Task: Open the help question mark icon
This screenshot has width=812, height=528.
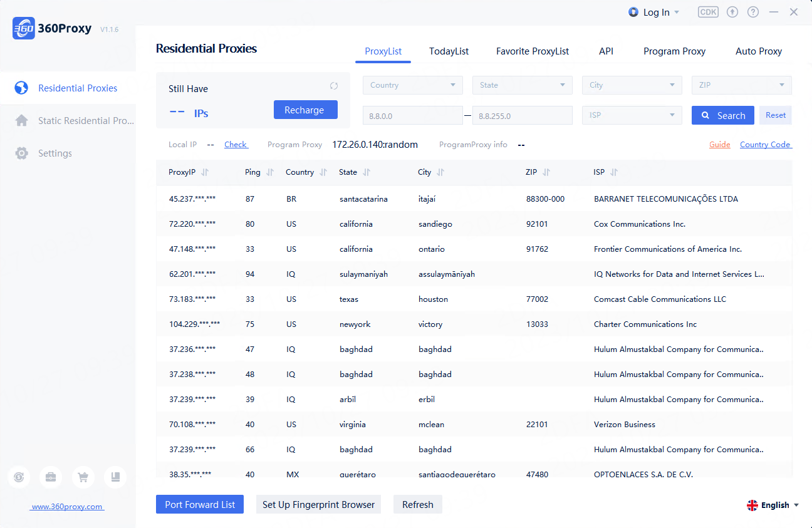Action: coord(753,12)
